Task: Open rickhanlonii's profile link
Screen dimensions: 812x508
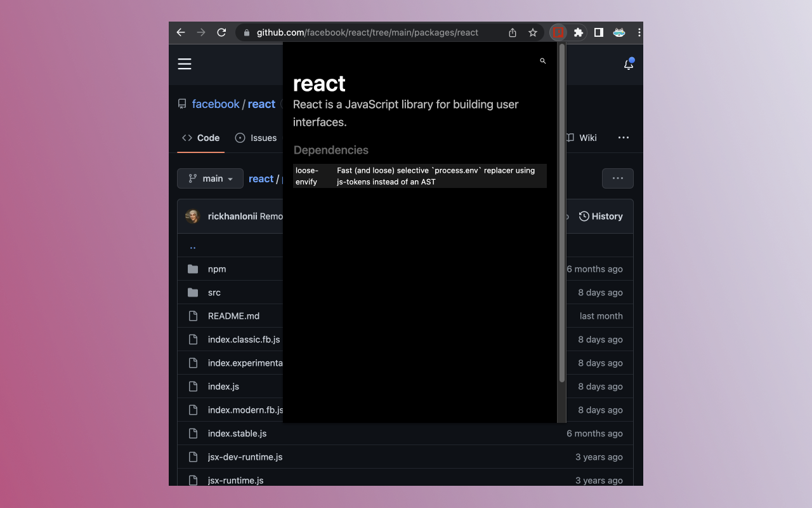Action: pyautogui.click(x=232, y=217)
